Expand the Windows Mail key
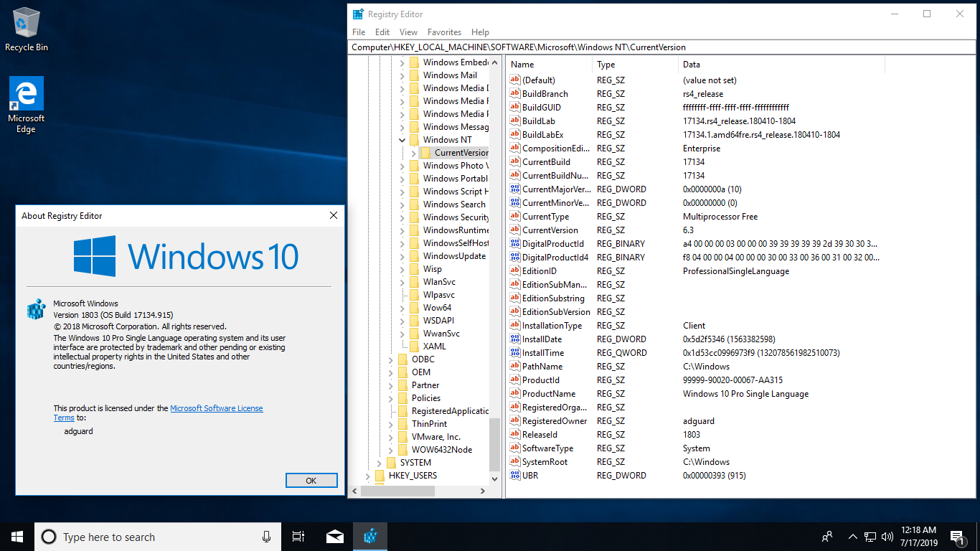 (402, 75)
